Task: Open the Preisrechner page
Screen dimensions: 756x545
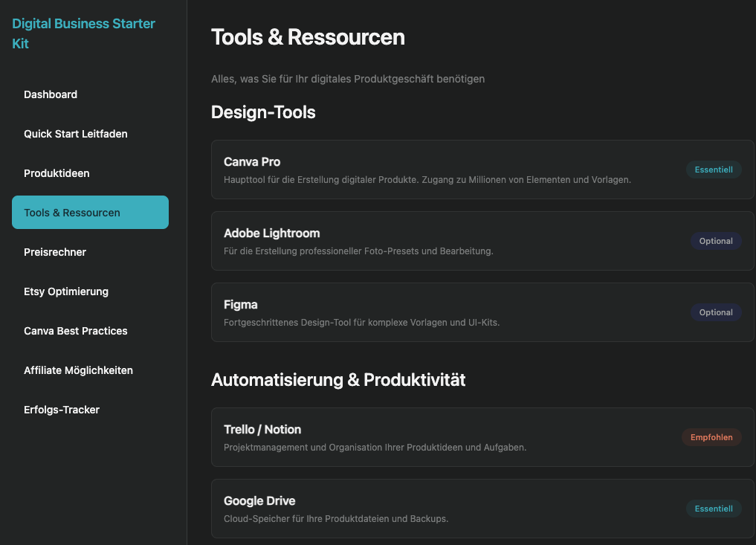Action: (55, 252)
